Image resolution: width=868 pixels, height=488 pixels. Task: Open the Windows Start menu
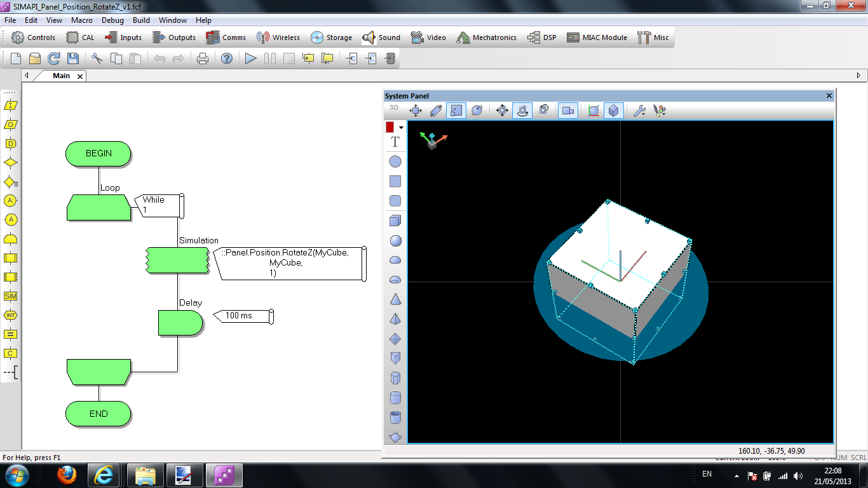pyautogui.click(x=17, y=475)
